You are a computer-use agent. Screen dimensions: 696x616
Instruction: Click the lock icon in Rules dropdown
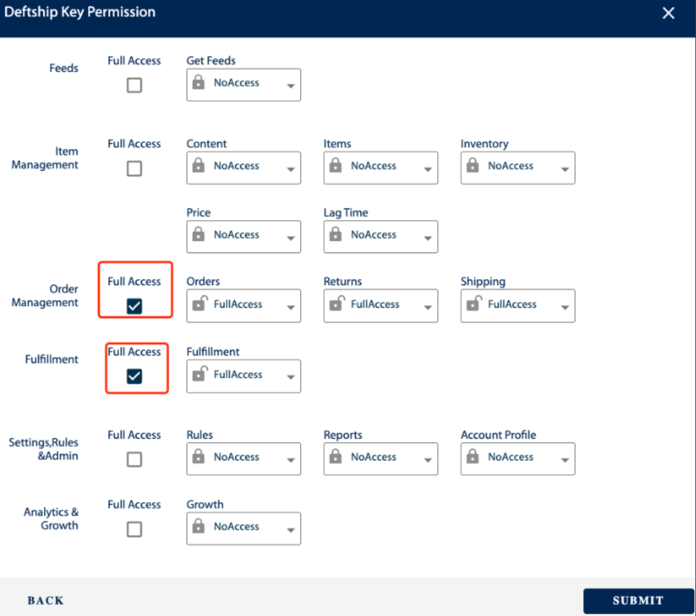point(198,457)
